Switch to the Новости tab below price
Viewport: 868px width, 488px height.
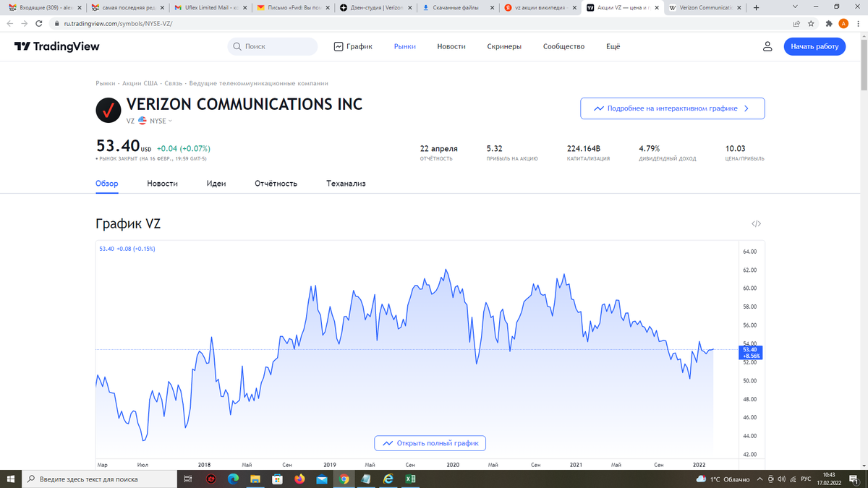pos(162,184)
